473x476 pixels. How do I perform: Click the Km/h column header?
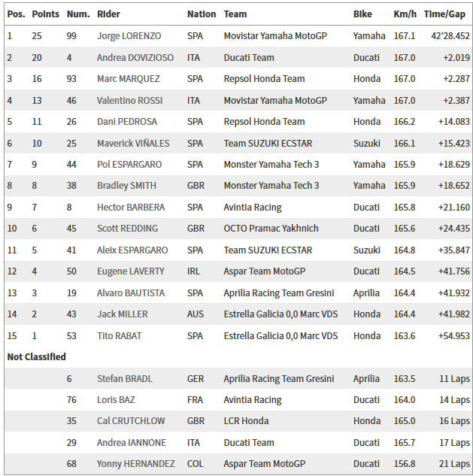(x=405, y=14)
